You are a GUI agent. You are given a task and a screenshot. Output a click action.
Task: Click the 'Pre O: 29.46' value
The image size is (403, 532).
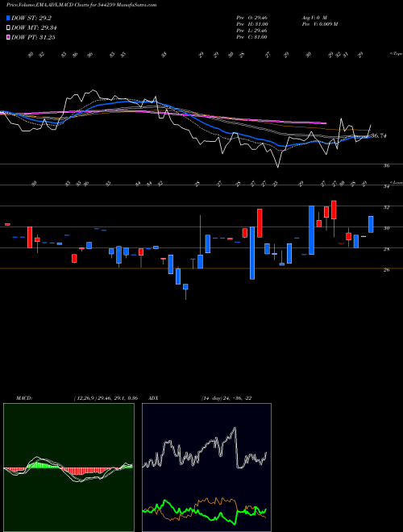tap(251, 18)
